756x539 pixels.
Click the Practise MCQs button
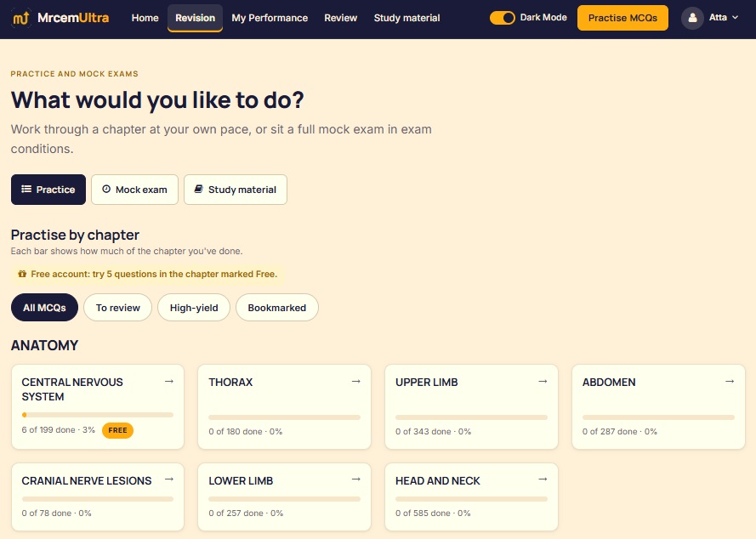point(623,18)
